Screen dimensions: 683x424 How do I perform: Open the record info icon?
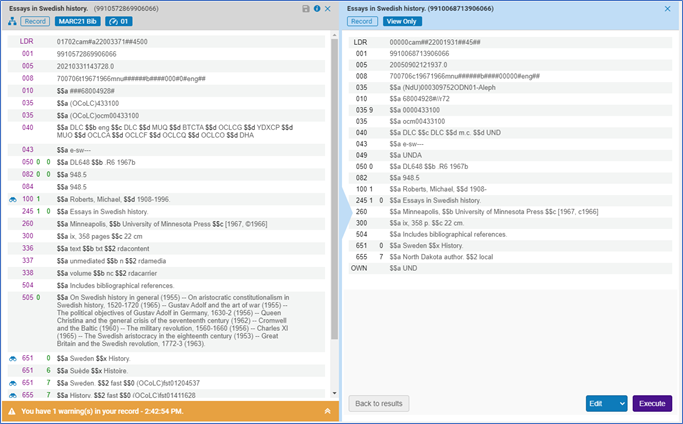coord(317,8)
